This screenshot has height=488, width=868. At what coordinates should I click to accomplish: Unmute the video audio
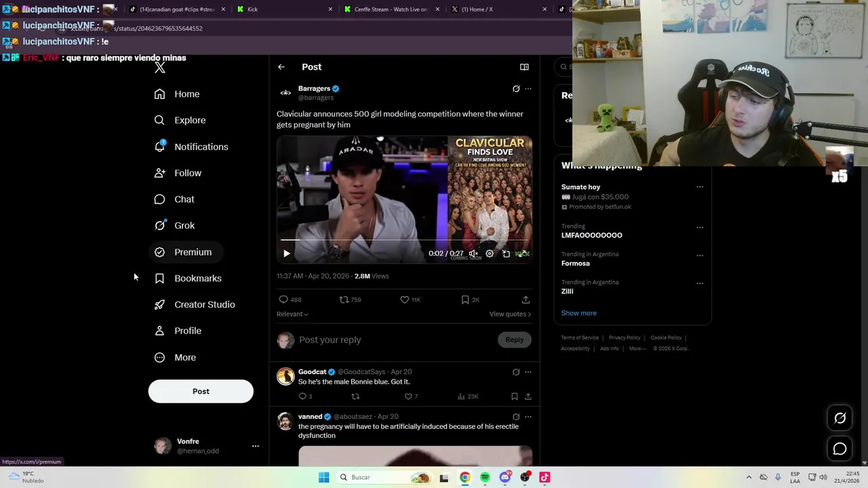[x=473, y=253]
